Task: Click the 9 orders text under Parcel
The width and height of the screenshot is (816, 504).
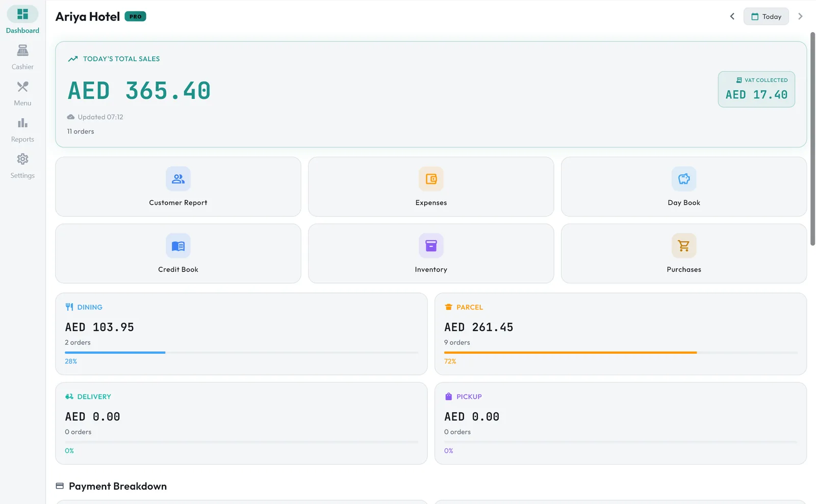Action: (457, 342)
